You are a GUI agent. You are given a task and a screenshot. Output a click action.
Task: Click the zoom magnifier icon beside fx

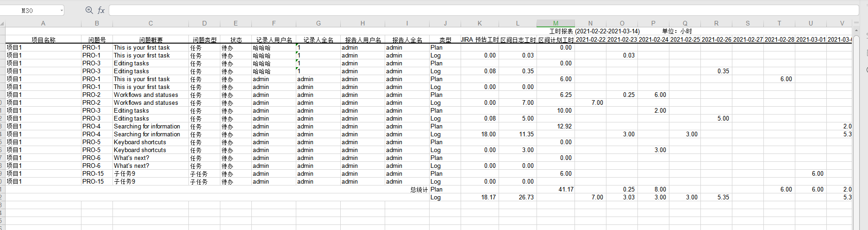[x=89, y=10]
